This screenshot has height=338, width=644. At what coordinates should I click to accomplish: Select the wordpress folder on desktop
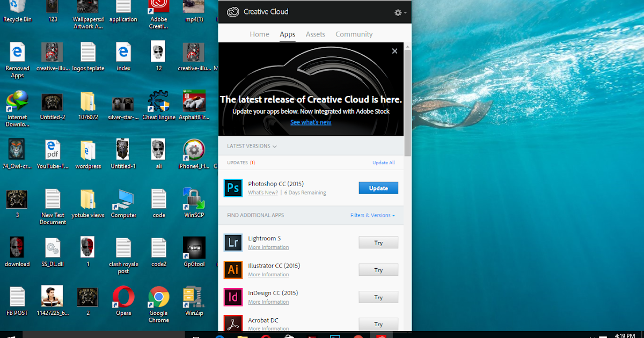[88, 155]
